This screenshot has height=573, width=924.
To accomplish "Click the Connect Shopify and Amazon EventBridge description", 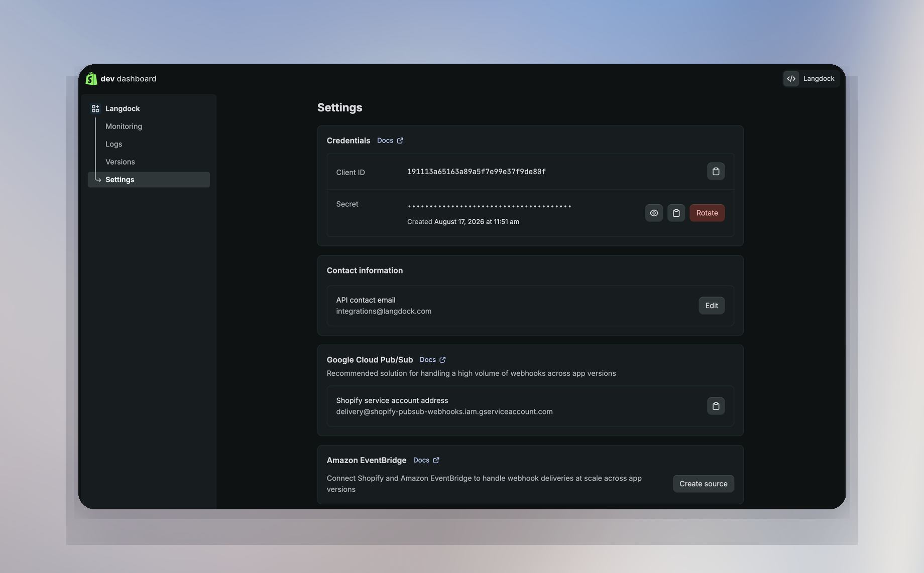I will tap(484, 484).
